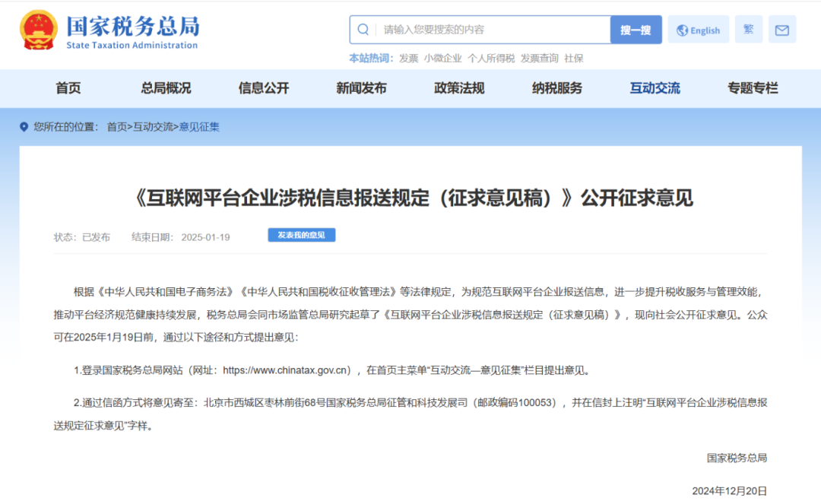The width and height of the screenshot is (821, 504).
Task: Open the 政策法规 navigation menu
Action: [458, 88]
